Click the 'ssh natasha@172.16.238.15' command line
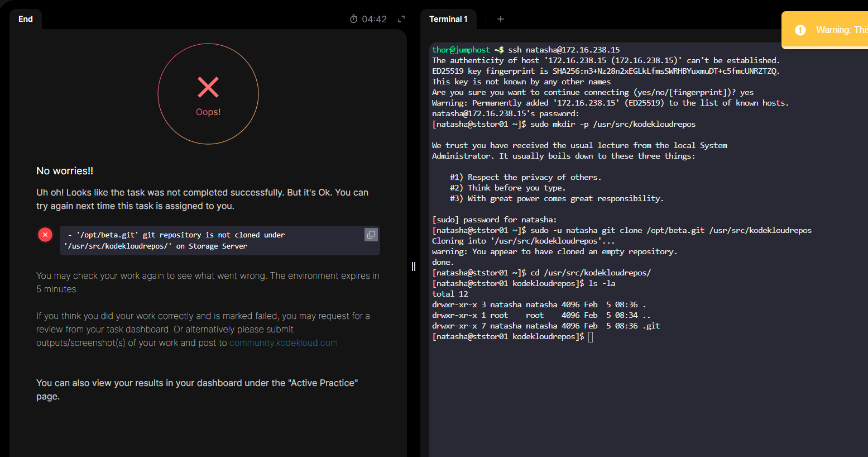Screen dimensions: 868x457 [x=526, y=50]
